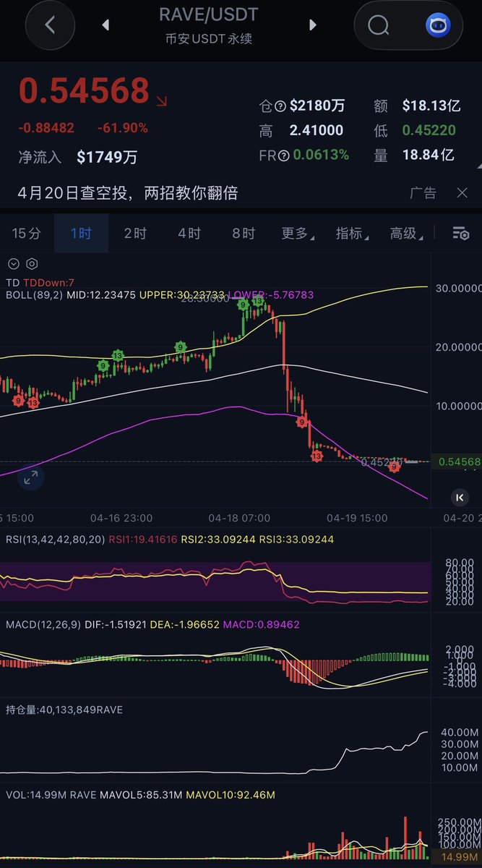Select the 4时 timeframe tab
This screenshot has height=868, width=482.
coord(189,233)
